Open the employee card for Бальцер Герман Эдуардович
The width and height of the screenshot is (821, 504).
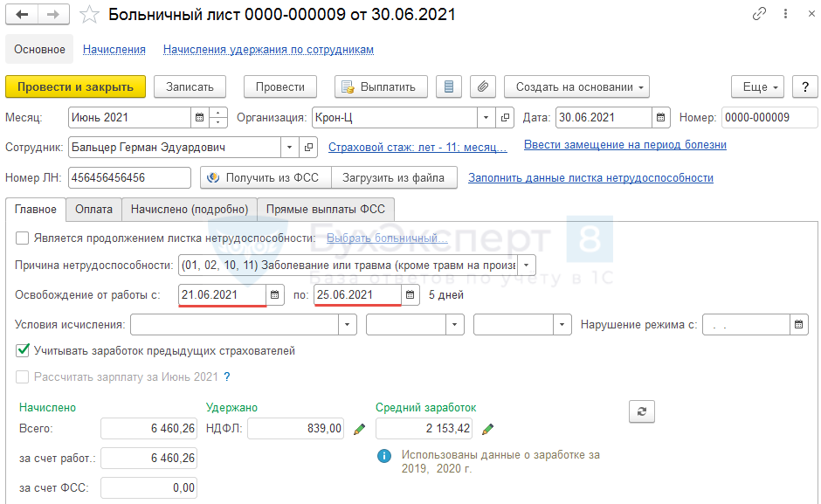click(308, 148)
